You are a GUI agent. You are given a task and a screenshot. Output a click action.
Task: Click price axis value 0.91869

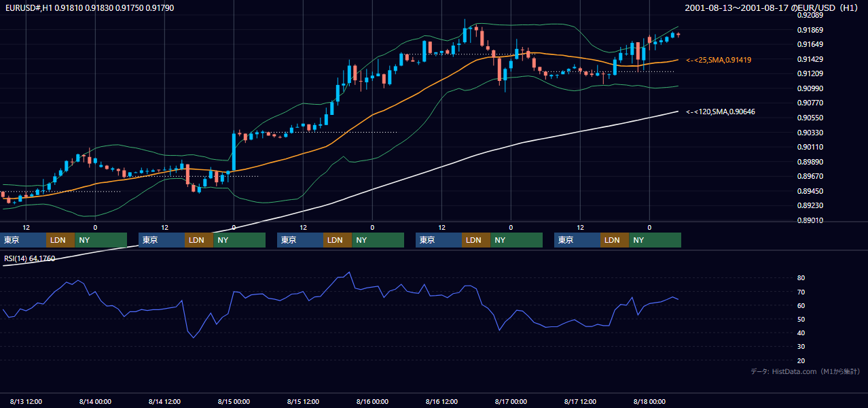(x=810, y=30)
